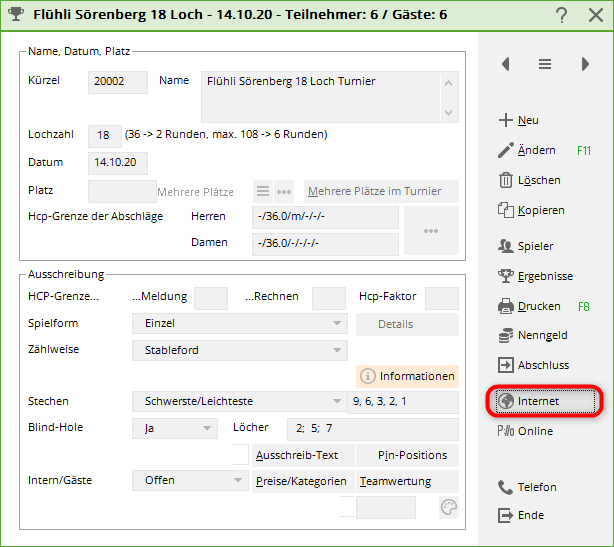The image size is (614, 547).
Task: Click the help question mark icon
Action: point(562,15)
